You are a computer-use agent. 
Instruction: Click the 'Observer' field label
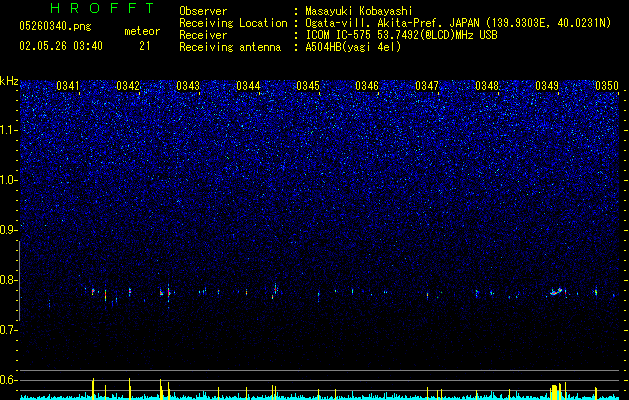(203, 11)
